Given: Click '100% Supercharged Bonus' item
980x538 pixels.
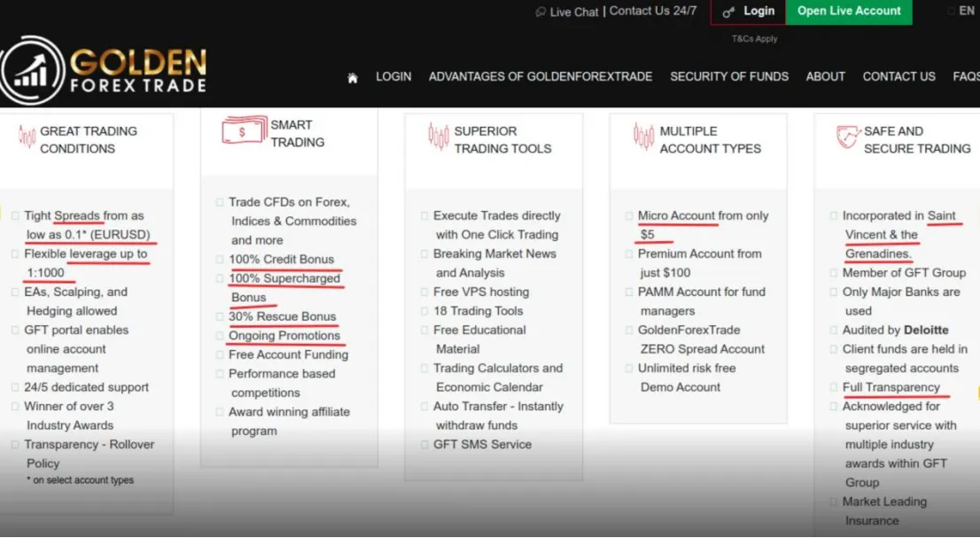Looking at the screenshot, I should pos(284,287).
